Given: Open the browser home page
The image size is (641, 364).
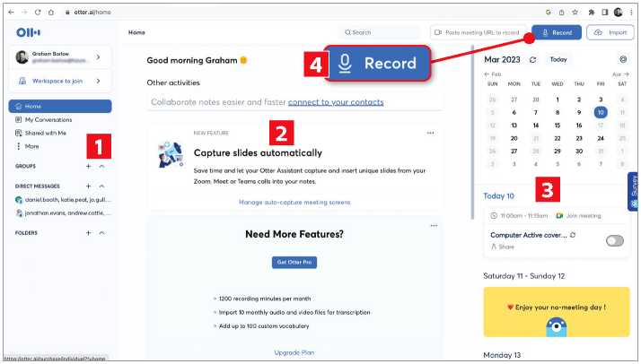Looking at the screenshot, I should (x=51, y=13).
